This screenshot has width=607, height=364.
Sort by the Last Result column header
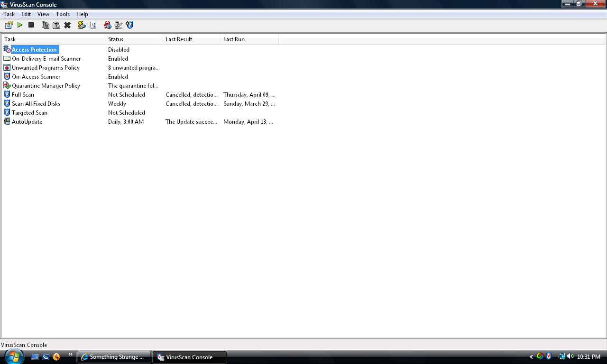pyautogui.click(x=192, y=39)
